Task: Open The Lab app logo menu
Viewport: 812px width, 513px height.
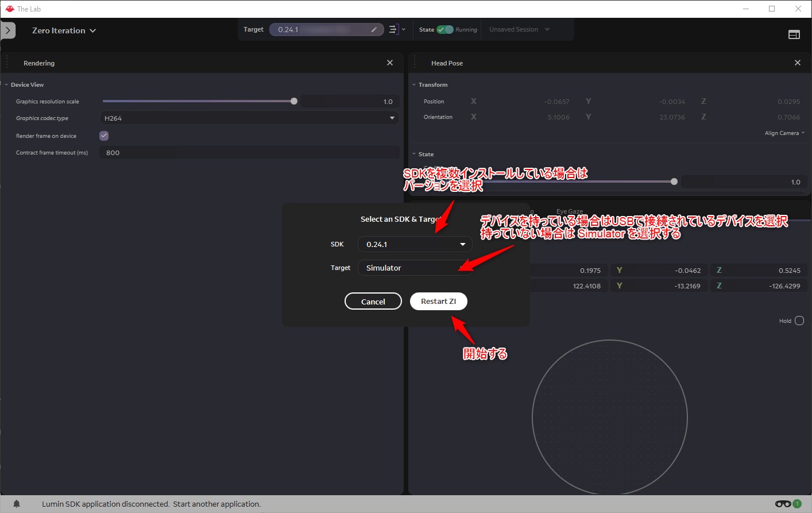Action: click(9, 9)
